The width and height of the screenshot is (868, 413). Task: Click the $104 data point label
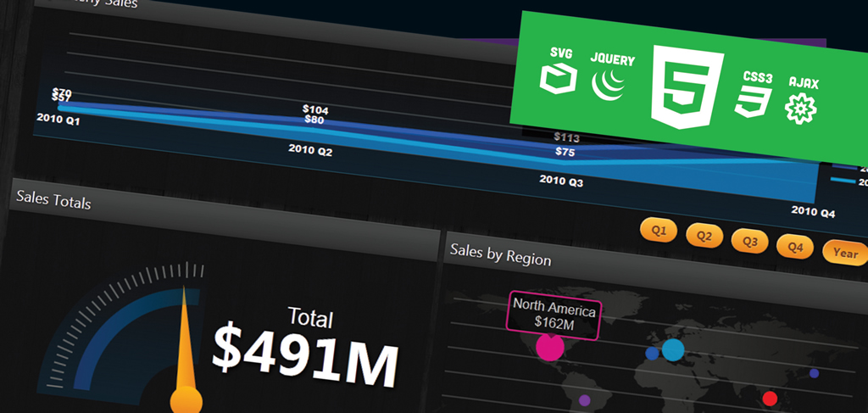314,109
